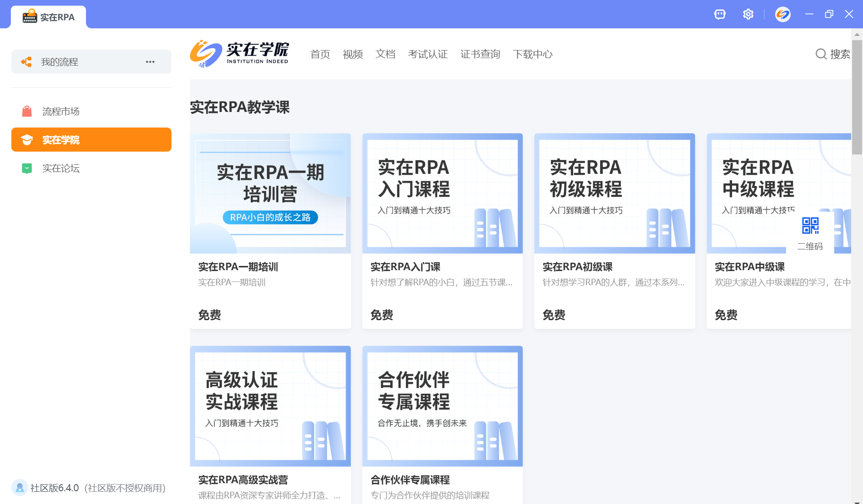Screen dimensions: 863x504
Task: Click the account avatar beside 社区版6.4.0
Action: (19, 487)
